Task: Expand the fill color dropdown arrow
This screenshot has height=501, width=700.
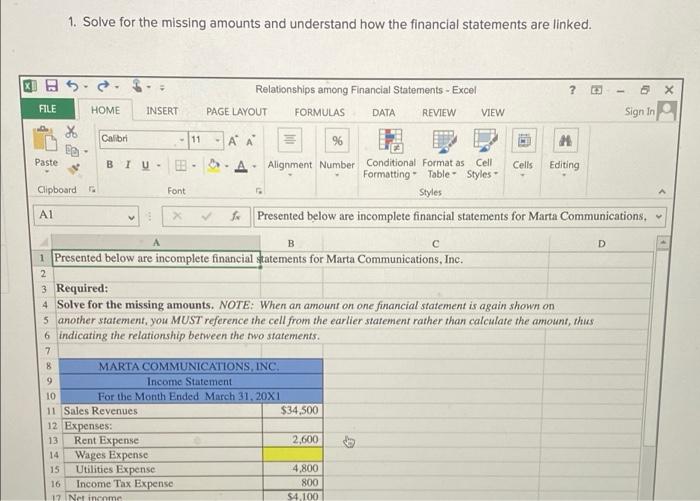Action: point(227,167)
